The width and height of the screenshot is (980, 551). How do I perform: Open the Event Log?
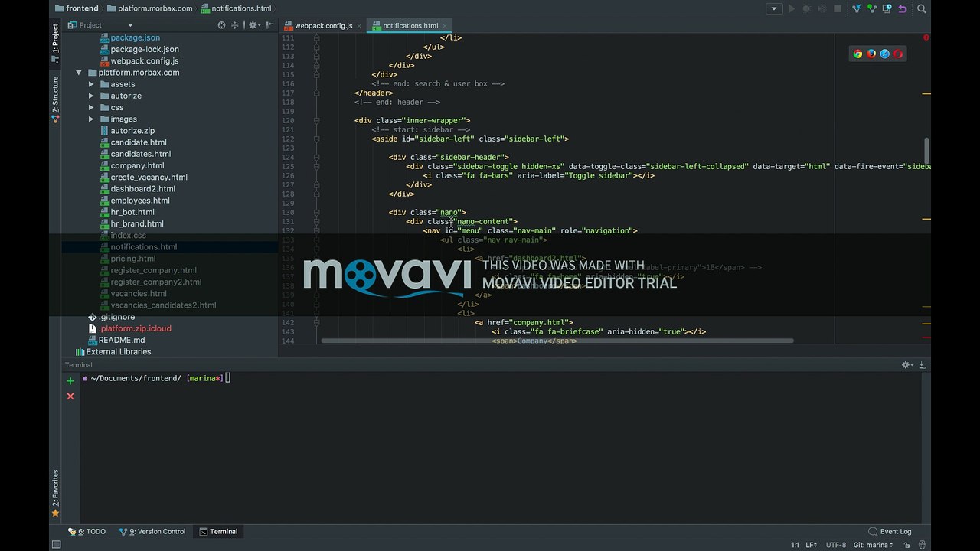coord(890,531)
